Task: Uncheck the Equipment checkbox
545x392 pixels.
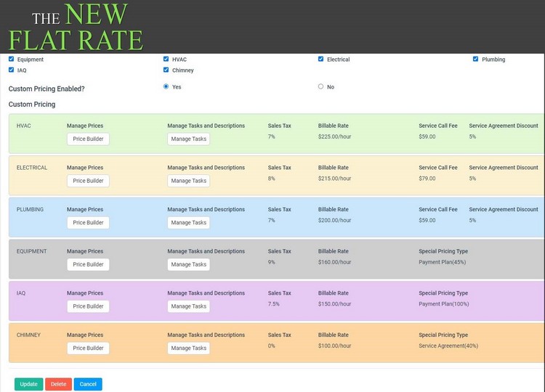Action: click(11, 59)
